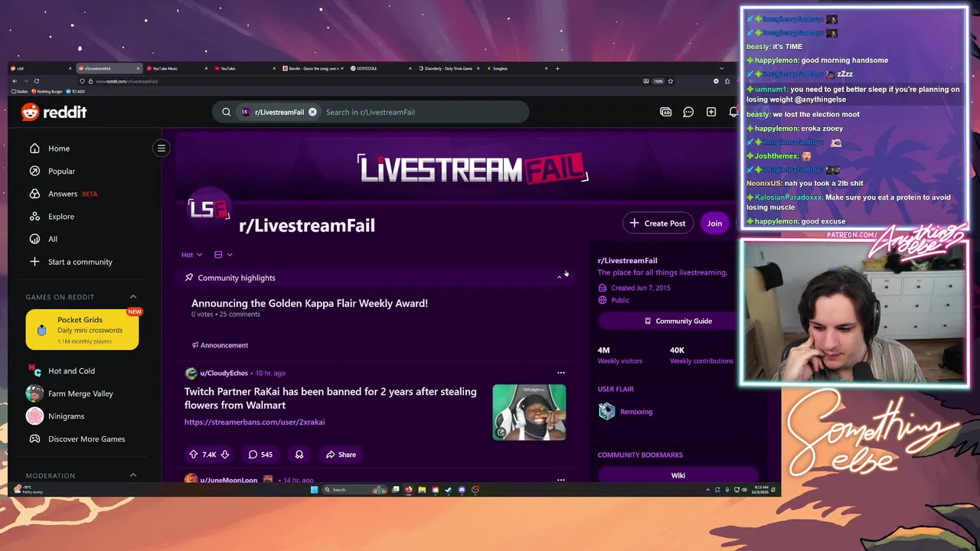Downvote the RaKai post
The width and height of the screenshot is (980, 551).
pos(225,455)
